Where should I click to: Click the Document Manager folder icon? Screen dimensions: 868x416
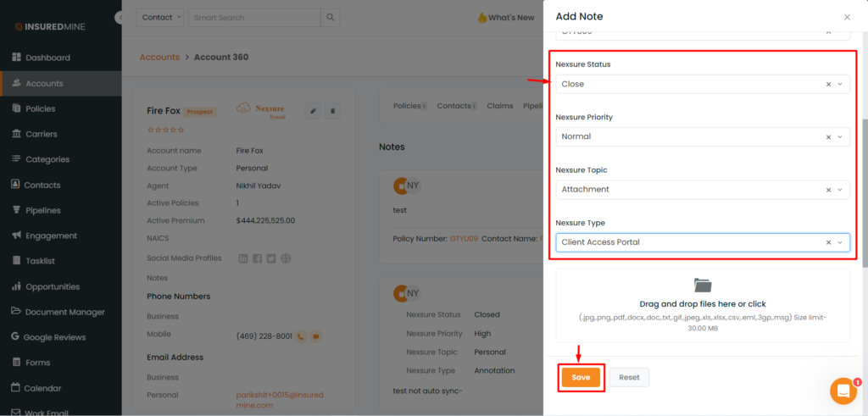coord(15,312)
